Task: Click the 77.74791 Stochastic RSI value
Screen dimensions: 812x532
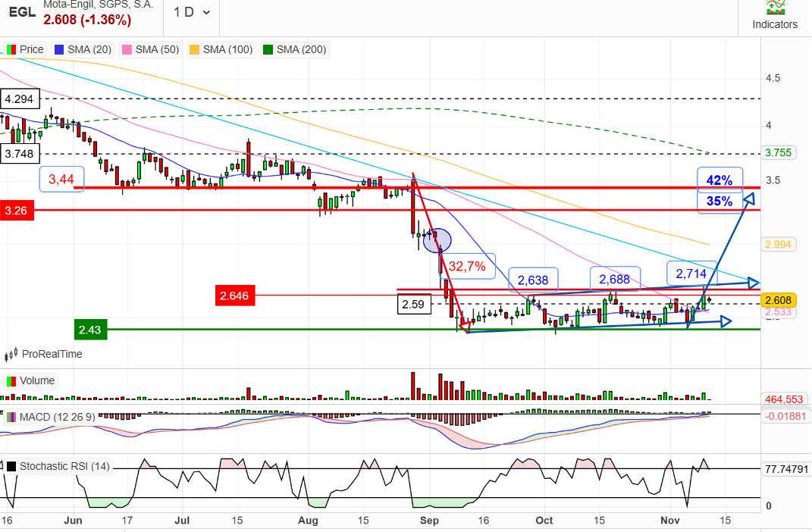Action: coord(787,469)
